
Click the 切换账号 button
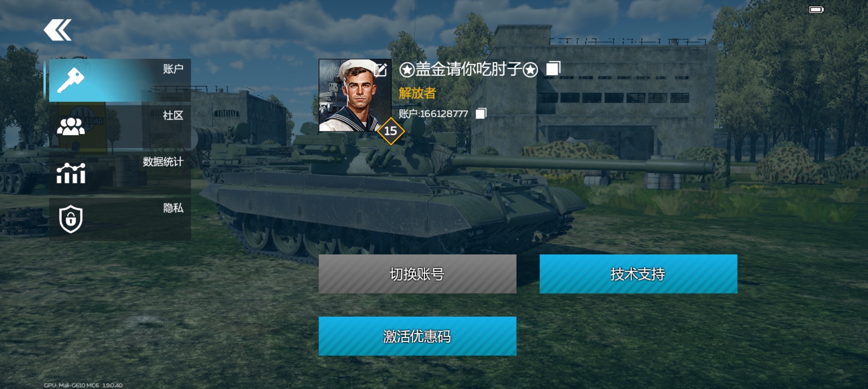(417, 274)
